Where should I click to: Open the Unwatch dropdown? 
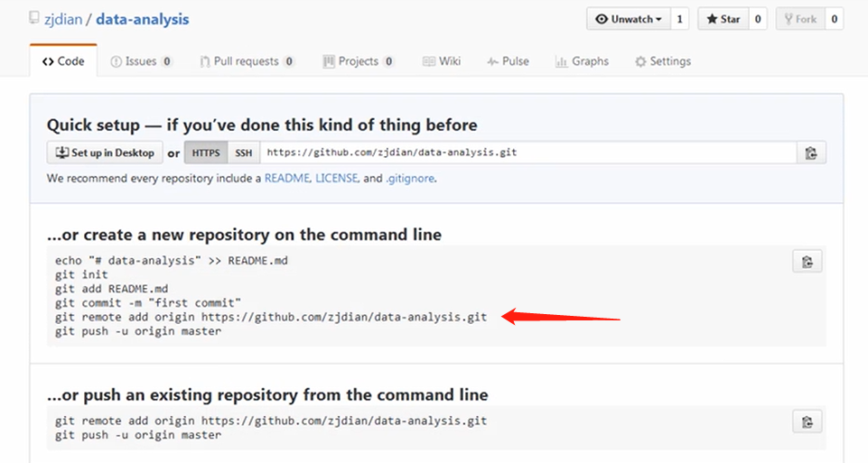point(629,19)
